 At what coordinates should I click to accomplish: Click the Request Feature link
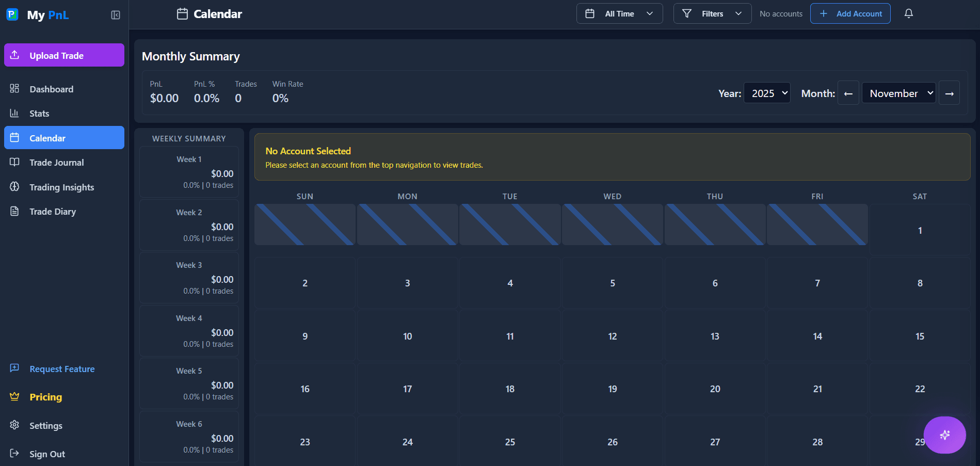click(x=62, y=368)
